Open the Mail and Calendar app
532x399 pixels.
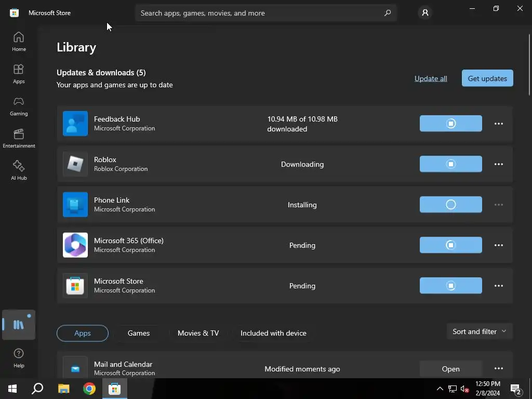[450, 369]
